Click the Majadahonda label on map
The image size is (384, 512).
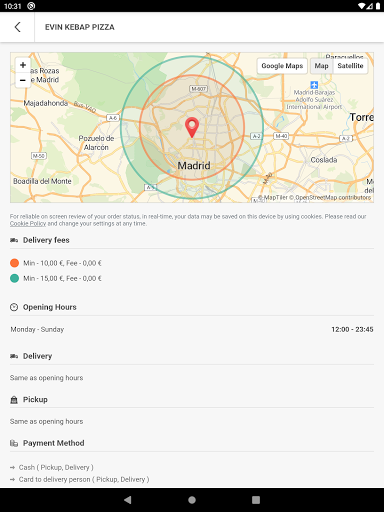[x=46, y=103]
